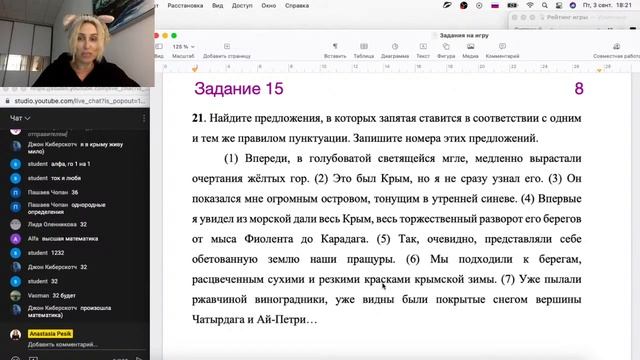Click the right orange margin marker on ruler
This screenshot has width=640, height=360.
click(x=599, y=71)
